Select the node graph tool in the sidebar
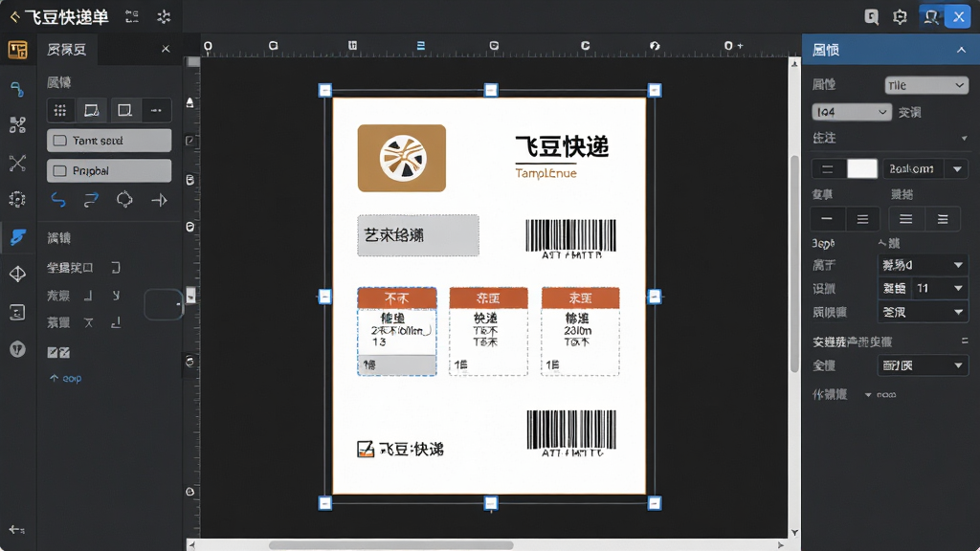 point(17,125)
